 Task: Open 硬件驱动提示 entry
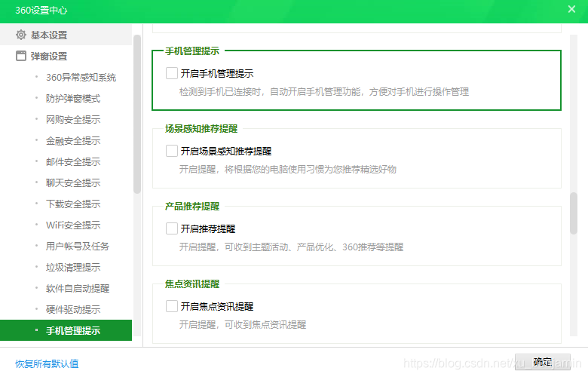pyautogui.click(x=73, y=309)
